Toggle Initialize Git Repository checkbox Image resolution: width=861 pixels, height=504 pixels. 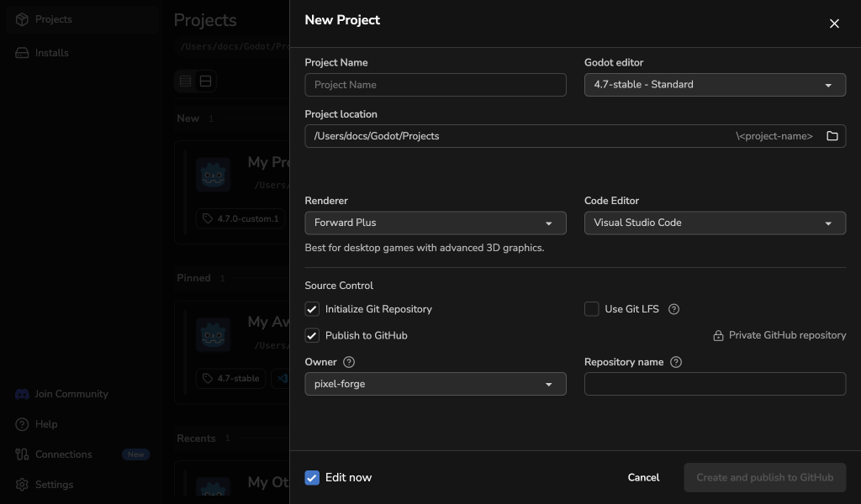click(x=312, y=309)
